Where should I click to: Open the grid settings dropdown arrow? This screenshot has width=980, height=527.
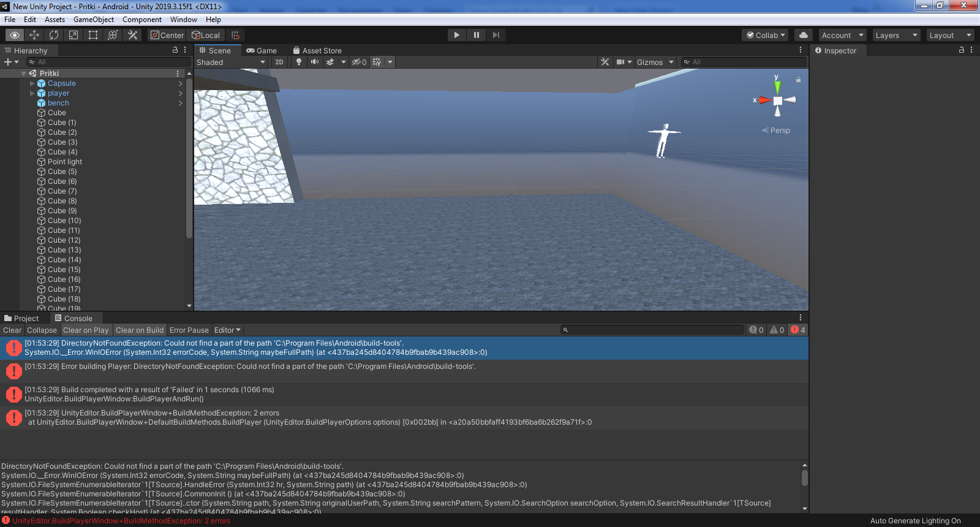pos(390,62)
